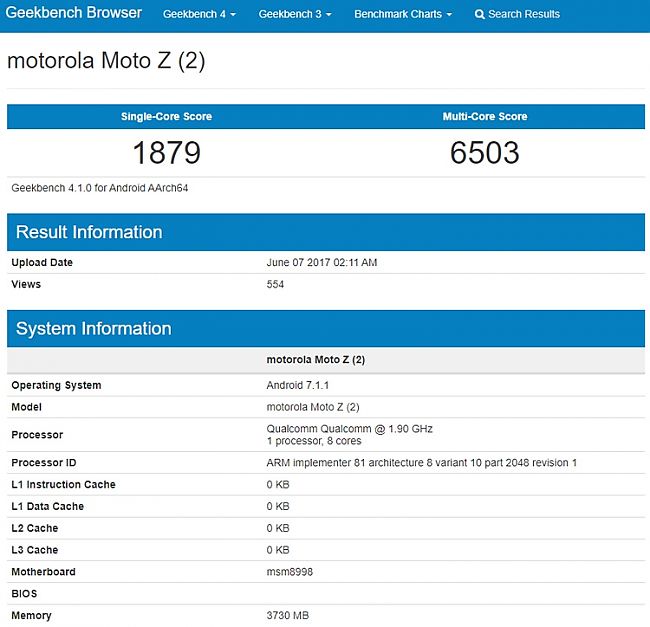This screenshot has height=627, width=650.
Task: Select the L1 Instruction Cache 0 KB value
Action: point(278,484)
